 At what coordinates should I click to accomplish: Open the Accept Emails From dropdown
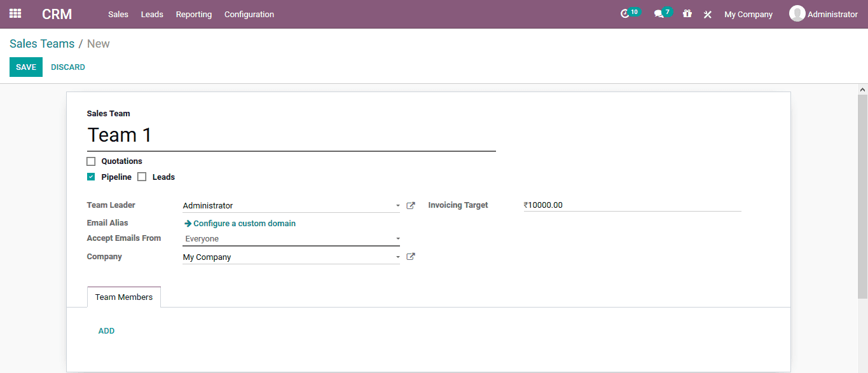[397, 238]
